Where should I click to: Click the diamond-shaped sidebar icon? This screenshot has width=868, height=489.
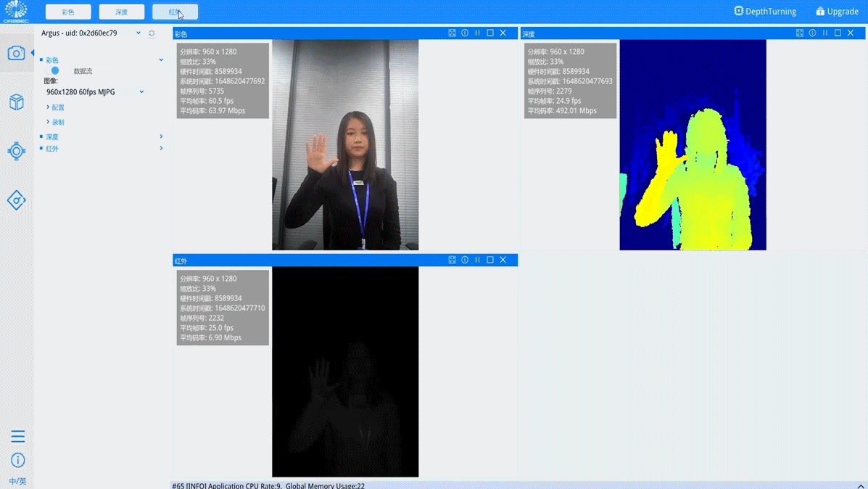click(x=16, y=200)
